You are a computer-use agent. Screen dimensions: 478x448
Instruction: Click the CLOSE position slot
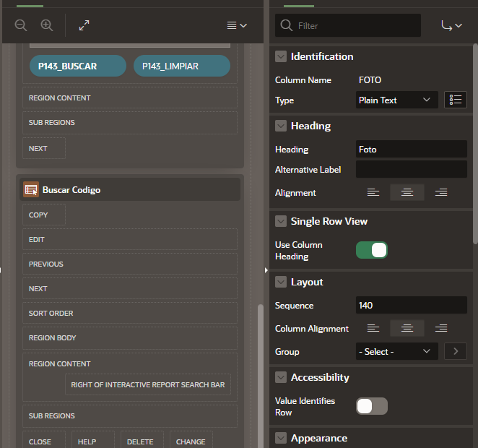pos(44,441)
